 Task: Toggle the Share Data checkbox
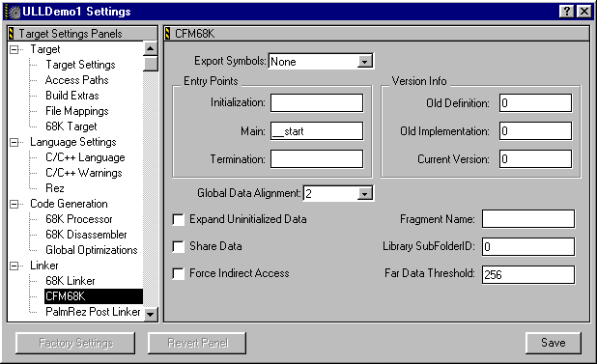tap(178, 246)
